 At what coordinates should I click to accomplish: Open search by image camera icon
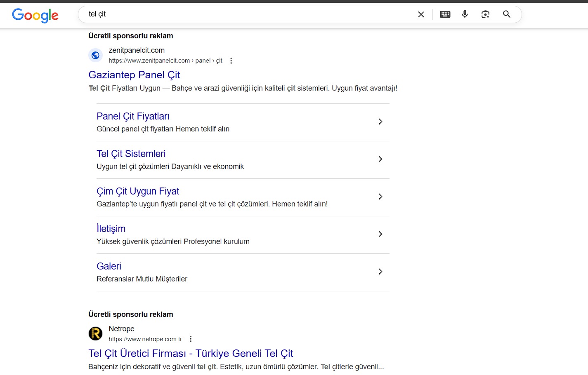[485, 14]
